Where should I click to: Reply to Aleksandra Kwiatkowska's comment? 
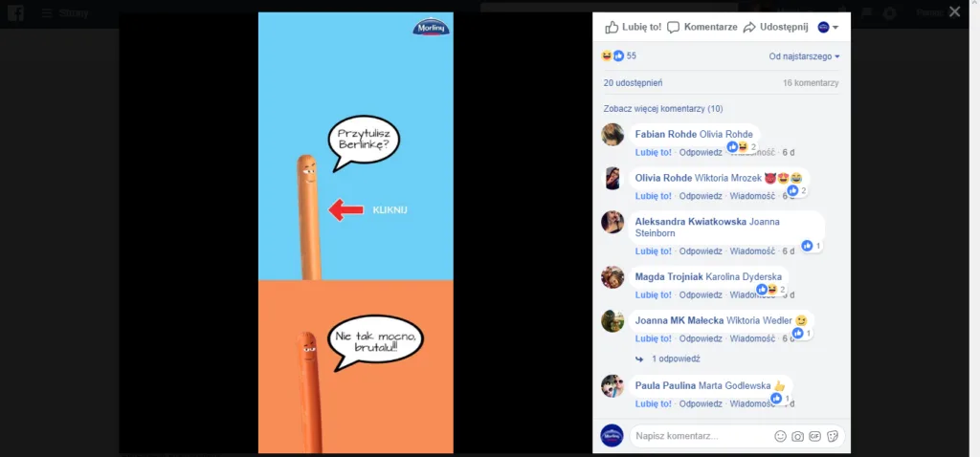tap(701, 251)
